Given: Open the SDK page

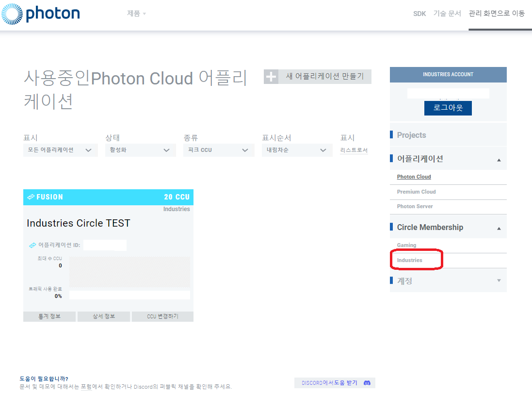Looking at the screenshot, I should [x=419, y=14].
